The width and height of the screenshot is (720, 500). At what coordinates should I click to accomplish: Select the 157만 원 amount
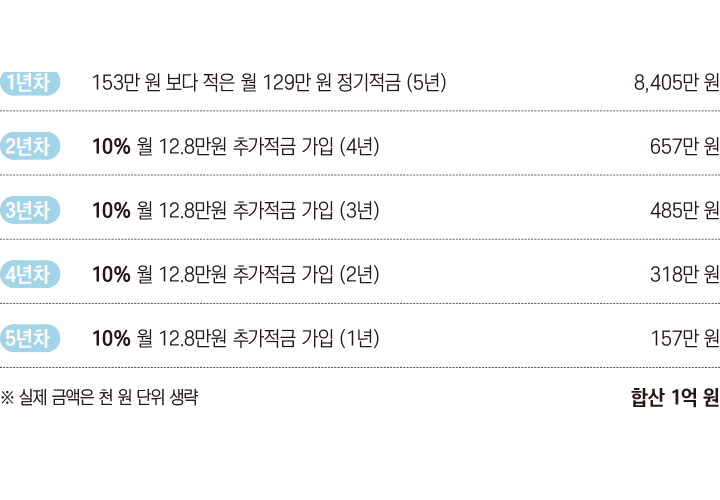684,339
